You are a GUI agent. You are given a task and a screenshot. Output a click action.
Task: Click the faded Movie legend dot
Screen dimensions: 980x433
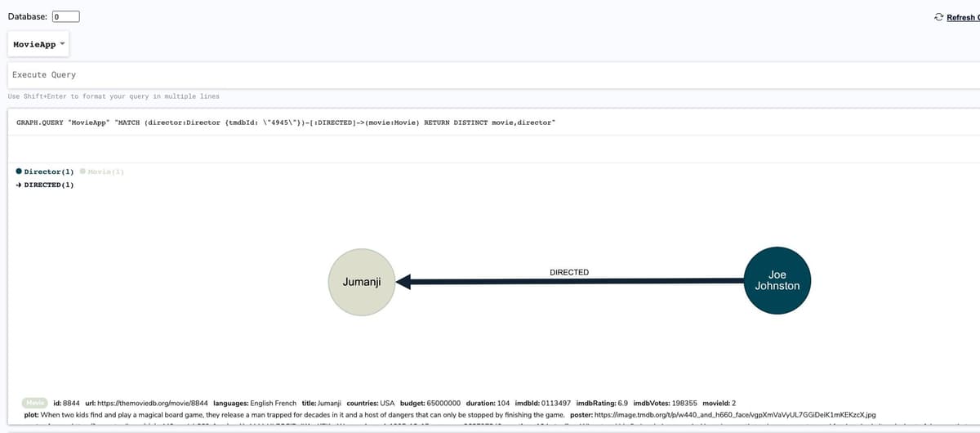pyautogui.click(x=82, y=172)
